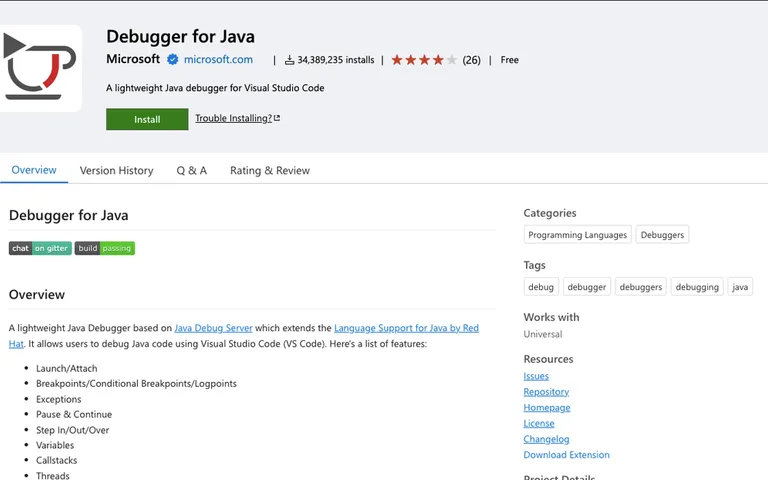Click the lightweight Java debugger description text
Viewport: 768px width, 480px height.
click(215, 88)
